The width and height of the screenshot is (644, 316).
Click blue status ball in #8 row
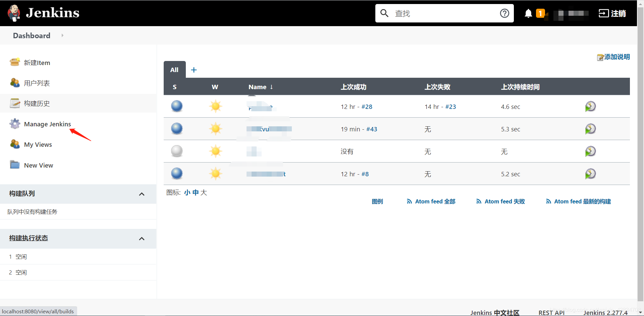pyautogui.click(x=177, y=174)
